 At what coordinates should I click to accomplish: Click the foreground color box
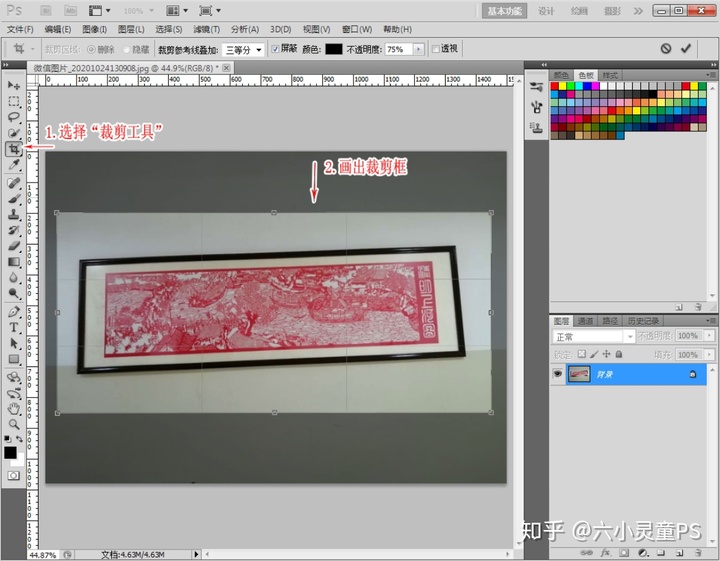pyautogui.click(x=11, y=453)
